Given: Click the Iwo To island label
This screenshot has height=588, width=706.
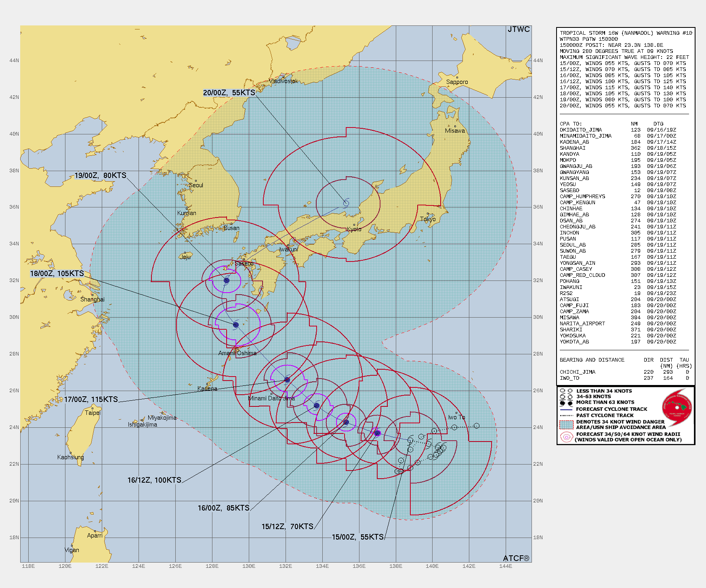Looking at the screenshot, I should (456, 417).
